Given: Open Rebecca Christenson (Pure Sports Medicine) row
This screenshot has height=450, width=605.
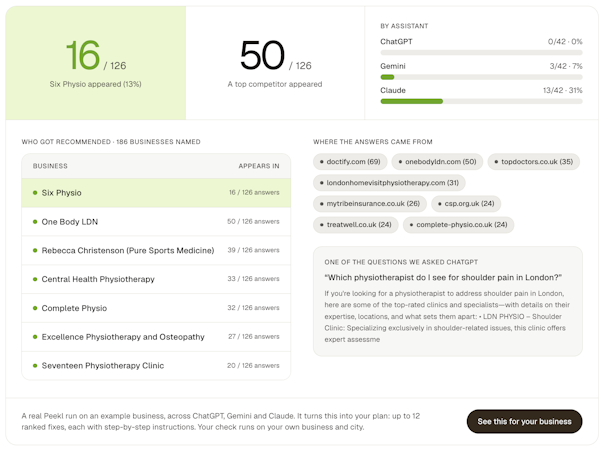Looking at the screenshot, I should 156,250.
